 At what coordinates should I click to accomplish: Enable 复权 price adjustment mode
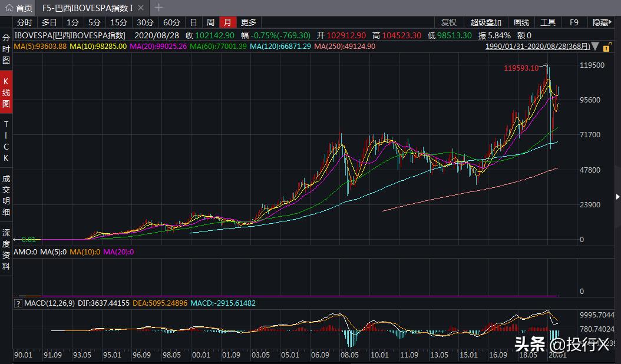449,22
